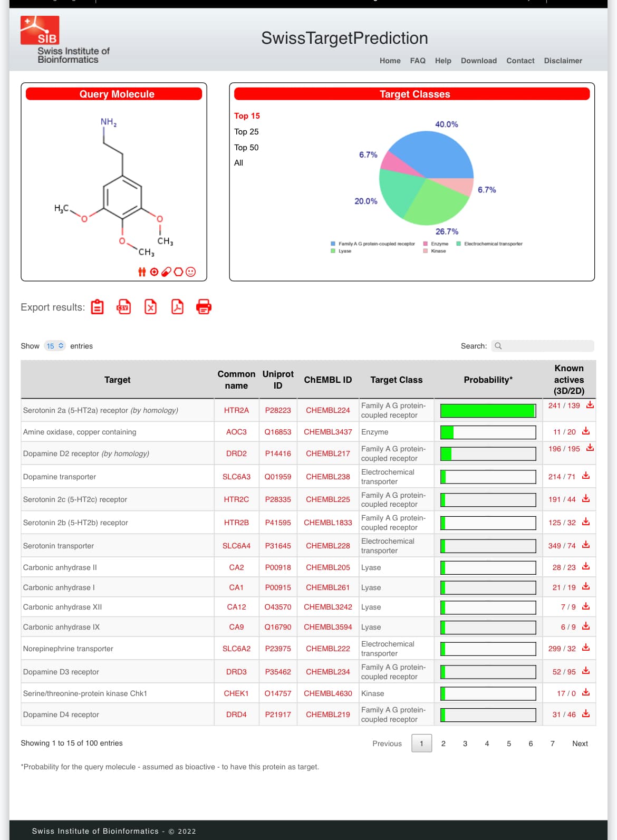Open the Disclaimer page
617x840 pixels.
point(563,61)
